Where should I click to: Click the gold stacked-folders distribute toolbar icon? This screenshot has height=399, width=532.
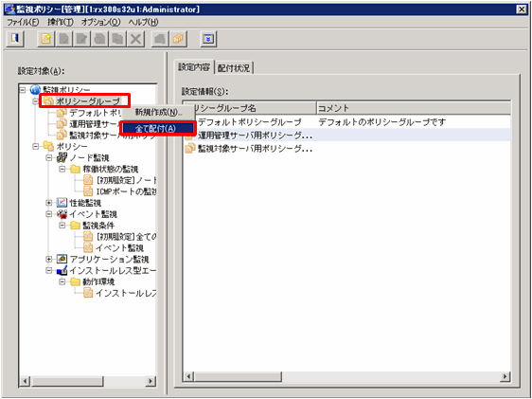[x=178, y=39]
